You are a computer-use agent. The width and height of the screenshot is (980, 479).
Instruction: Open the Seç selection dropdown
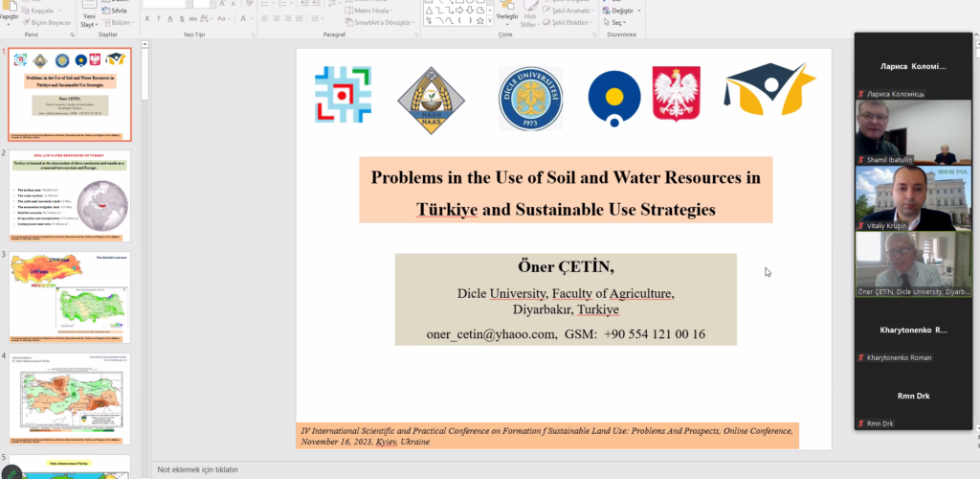tap(617, 22)
